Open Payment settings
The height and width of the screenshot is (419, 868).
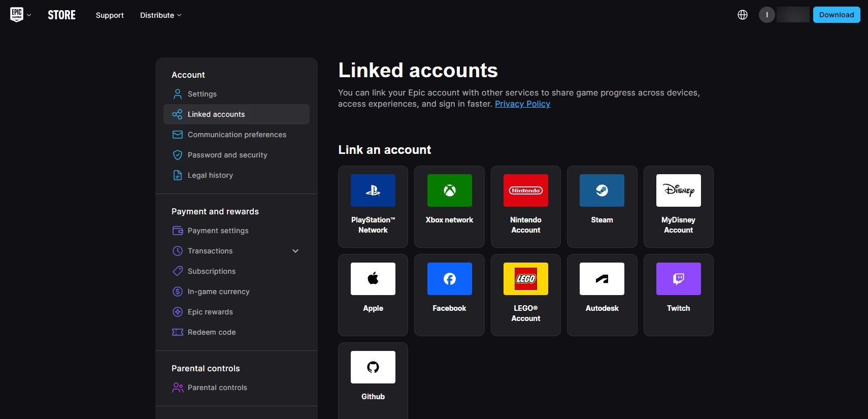pyautogui.click(x=237, y=231)
